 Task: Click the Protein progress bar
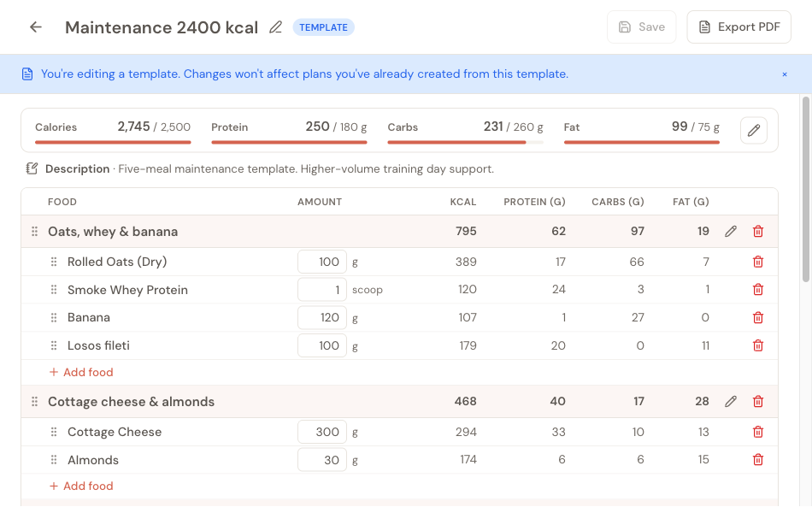click(289, 142)
